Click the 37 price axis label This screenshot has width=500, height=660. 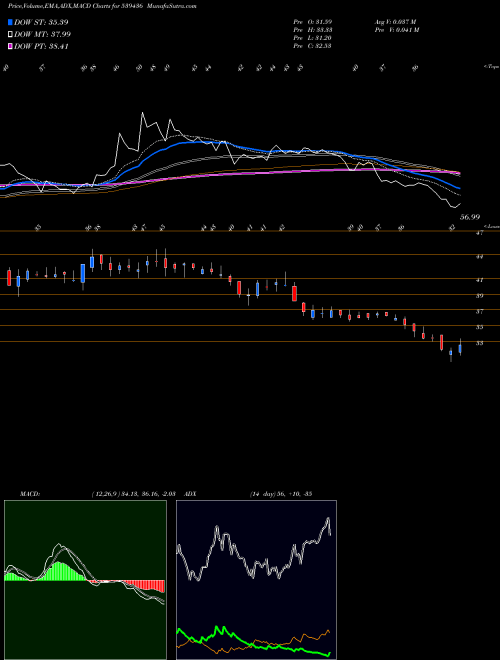[x=479, y=311]
